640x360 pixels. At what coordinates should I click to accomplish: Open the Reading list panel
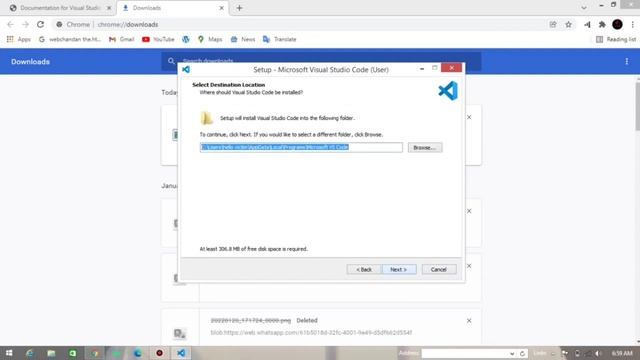click(x=616, y=39)
